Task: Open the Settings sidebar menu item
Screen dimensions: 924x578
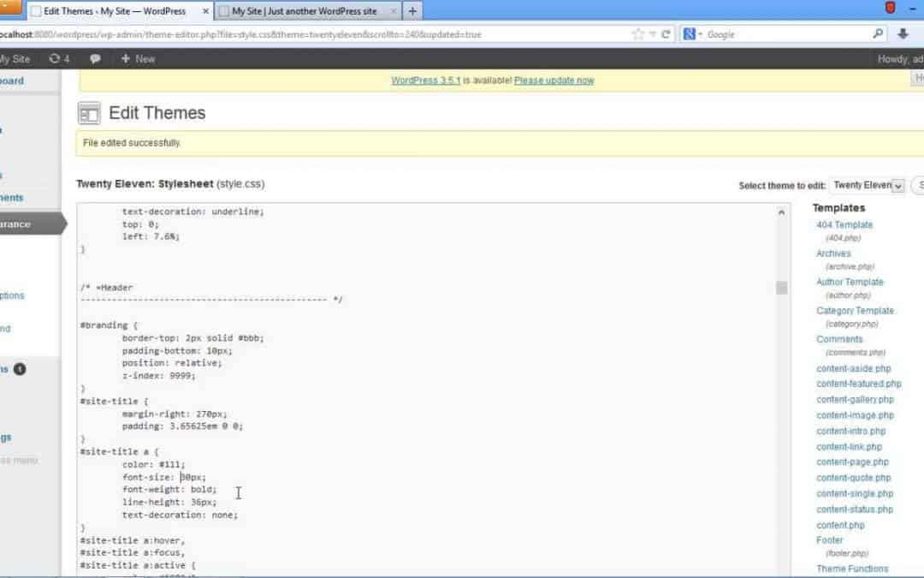Action: [6, 437]
